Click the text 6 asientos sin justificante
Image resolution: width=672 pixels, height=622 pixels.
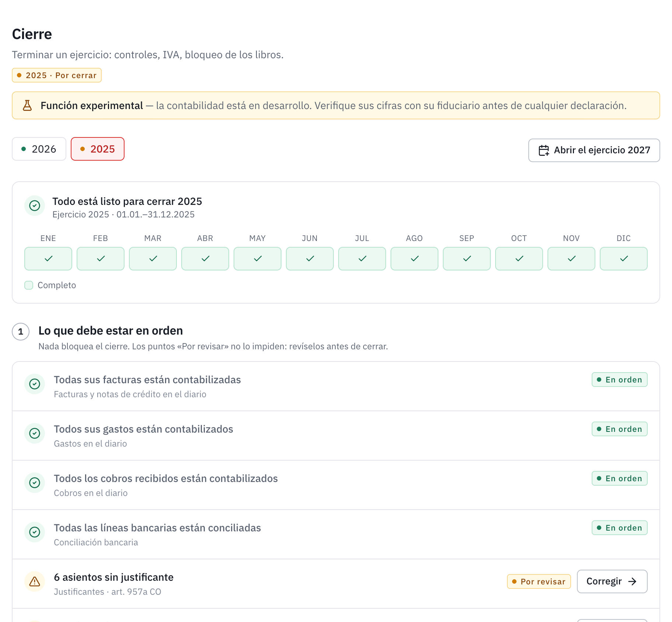click(113, 577)
